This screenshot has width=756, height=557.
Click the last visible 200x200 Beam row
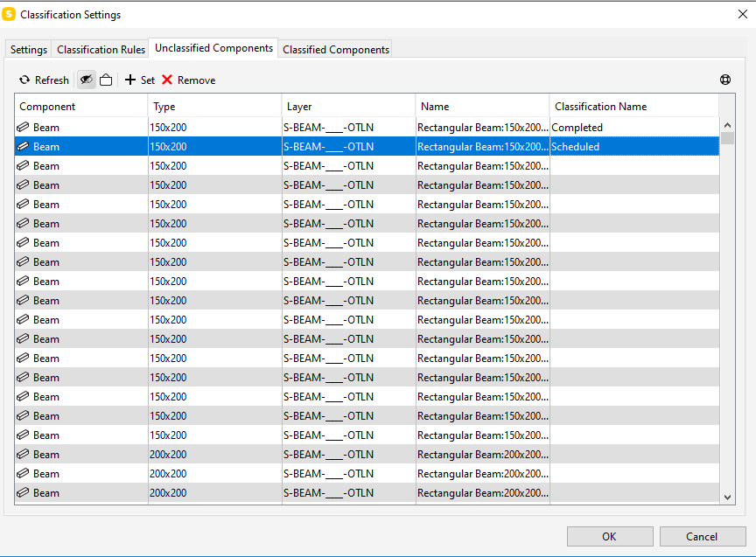point(367,493)
